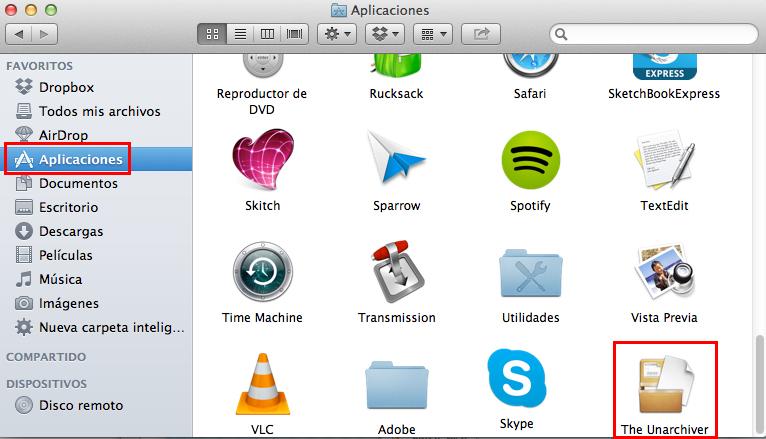This screenshot has width=766, height=439.
Task: Open the arrange items dropdown
Action: click(x=433, y=34)
